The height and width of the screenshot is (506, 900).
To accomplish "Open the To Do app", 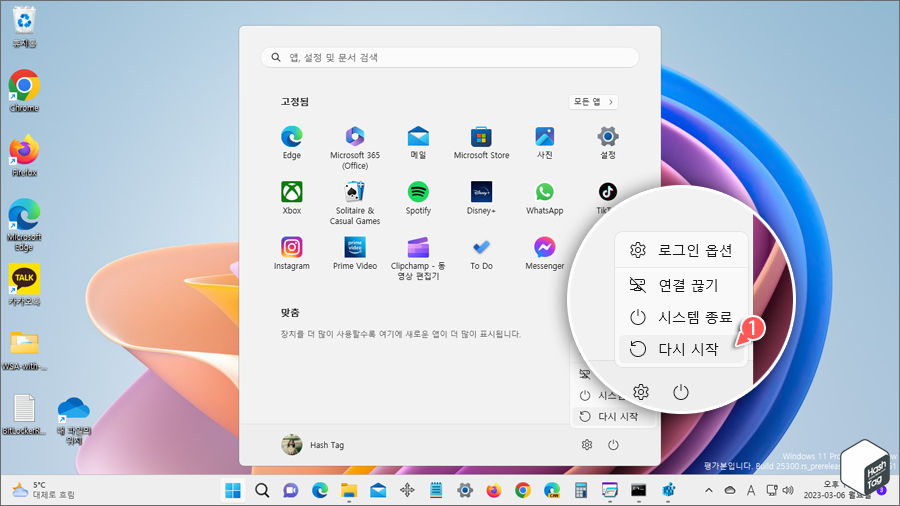I will point(481,253).
